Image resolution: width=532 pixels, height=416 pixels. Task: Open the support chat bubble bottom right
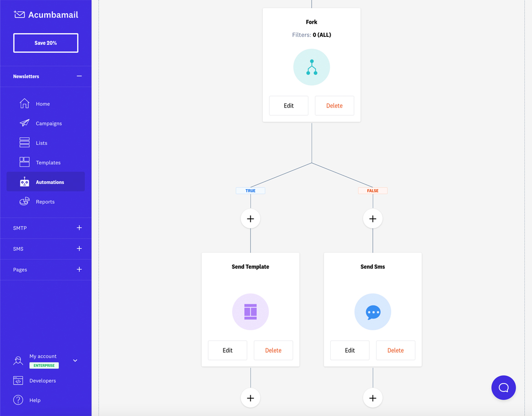pyautogui.click(x=503, y=387)
